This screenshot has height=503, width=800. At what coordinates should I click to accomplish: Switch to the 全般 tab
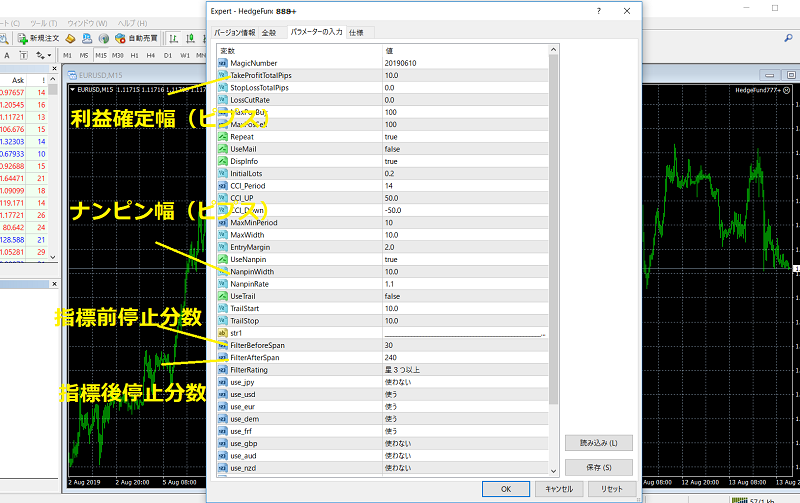click(x=269, y=33)
